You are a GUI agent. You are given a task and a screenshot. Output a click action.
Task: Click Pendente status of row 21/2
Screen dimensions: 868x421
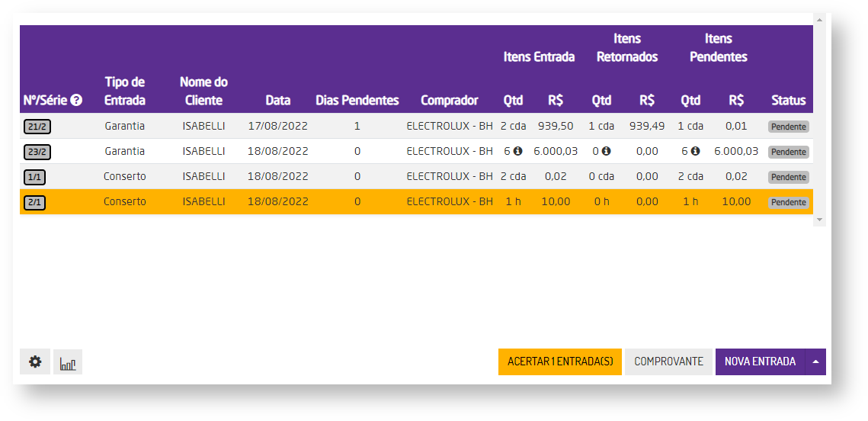788,127
